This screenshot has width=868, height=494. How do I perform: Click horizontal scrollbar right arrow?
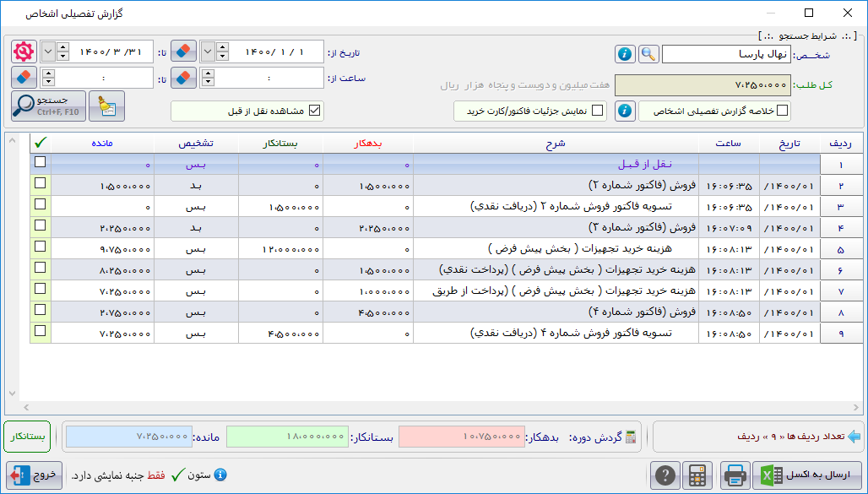[856, 408]
